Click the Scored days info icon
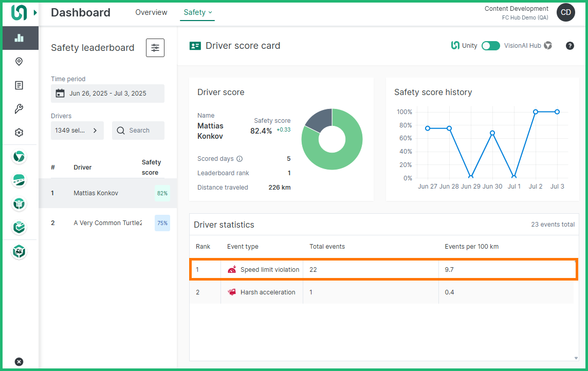The width and height of the screenshot is (588, 371). coord(240,159)
